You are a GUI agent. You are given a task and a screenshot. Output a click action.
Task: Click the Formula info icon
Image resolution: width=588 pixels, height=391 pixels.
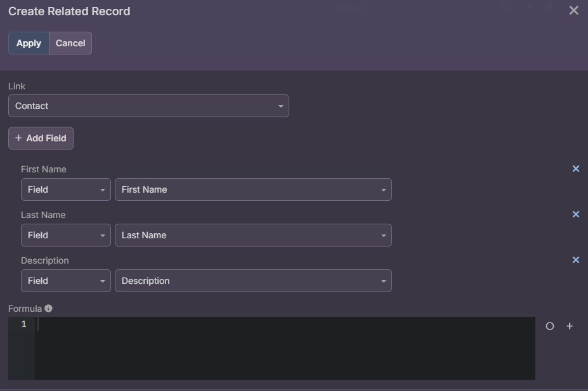click(49, 309)
